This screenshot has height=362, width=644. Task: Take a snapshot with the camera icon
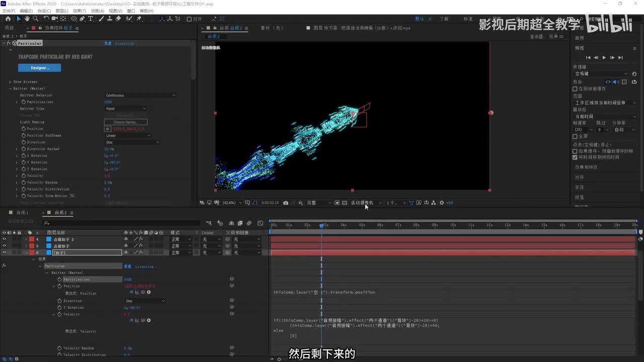tap(286, 203)
